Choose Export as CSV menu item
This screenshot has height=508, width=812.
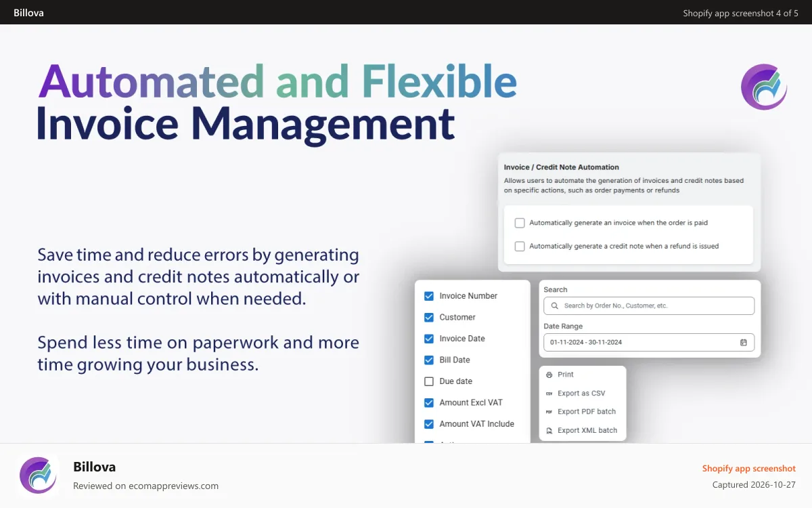[x=583, y=394]
